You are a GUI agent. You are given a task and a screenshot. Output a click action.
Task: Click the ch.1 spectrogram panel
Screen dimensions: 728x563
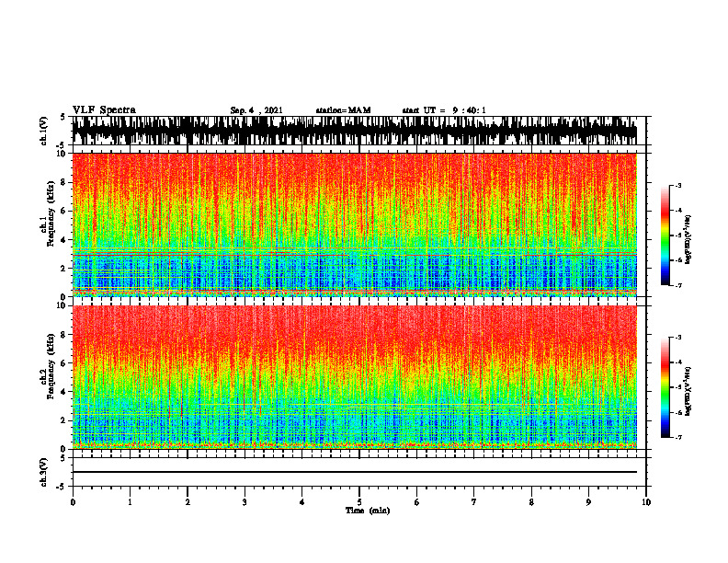pos(354,224)
